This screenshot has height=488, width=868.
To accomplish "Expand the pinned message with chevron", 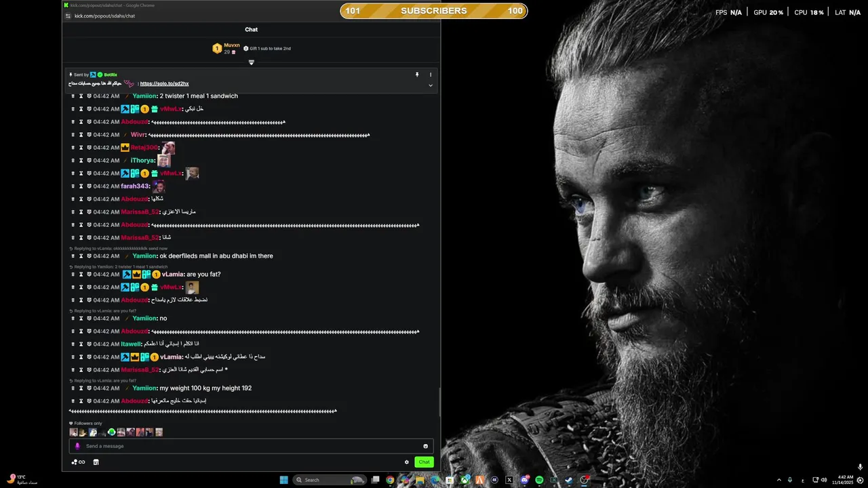I will pyautogui.click(x=430, y=85).
